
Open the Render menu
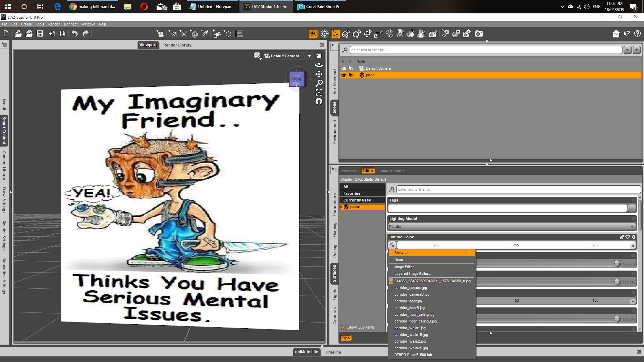(x=54, y=24)
